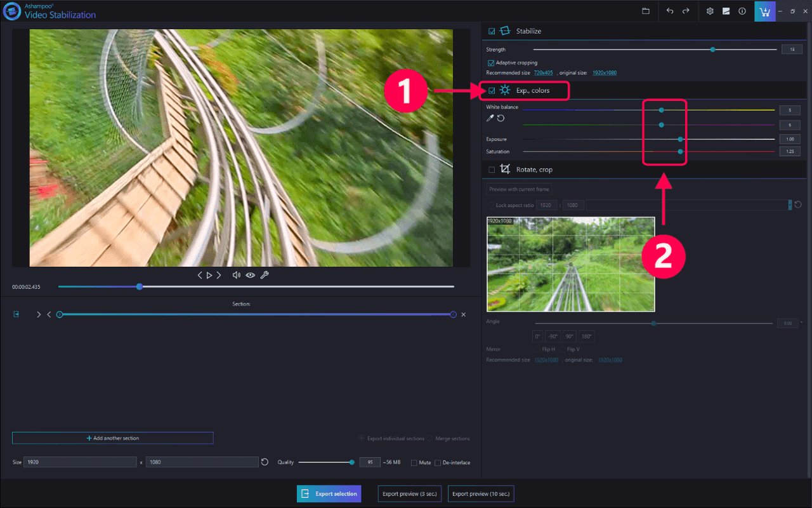The height and width of the screenshot is (508, 812).
Task: Open the application settings gear
Action: pyautogui.click(x=710, y=11)
